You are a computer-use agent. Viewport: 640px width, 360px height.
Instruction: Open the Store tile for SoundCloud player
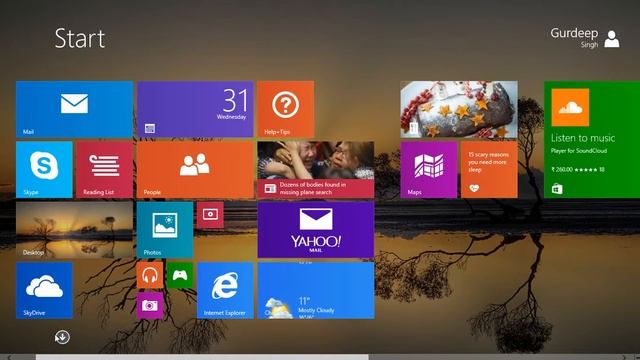[x=592, y=139]
